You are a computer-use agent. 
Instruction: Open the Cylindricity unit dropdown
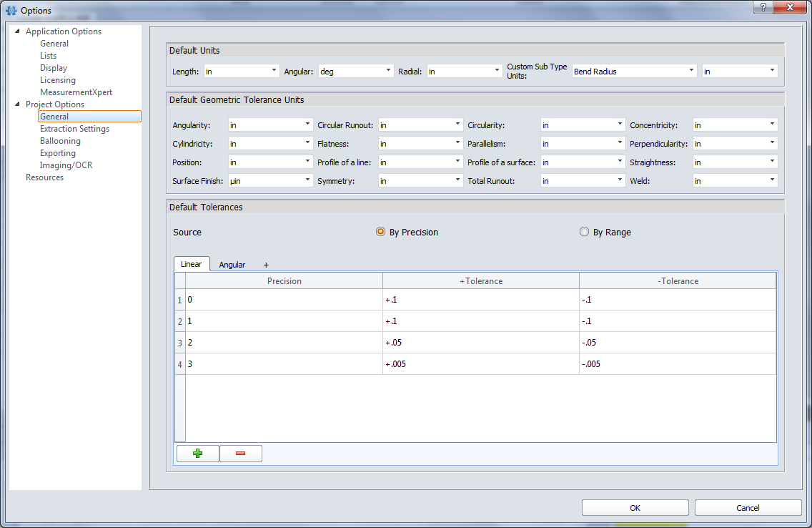point(270,144)
